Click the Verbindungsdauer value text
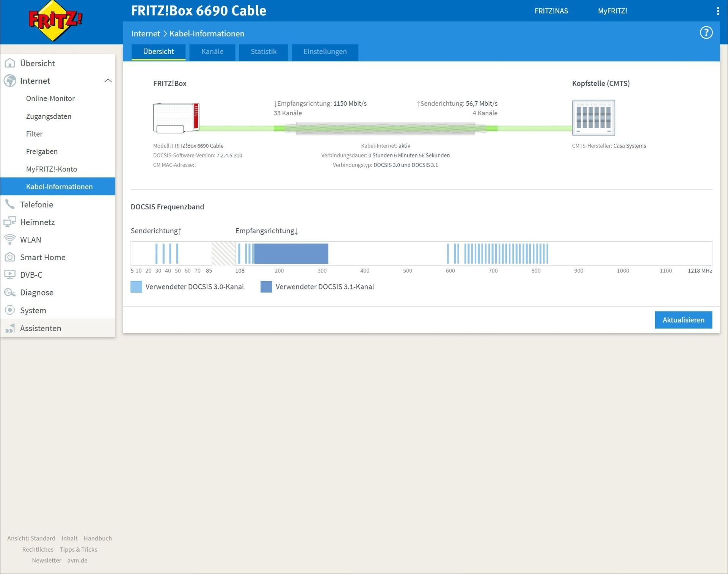Screen dimensions: 728x574 (409, 155)
